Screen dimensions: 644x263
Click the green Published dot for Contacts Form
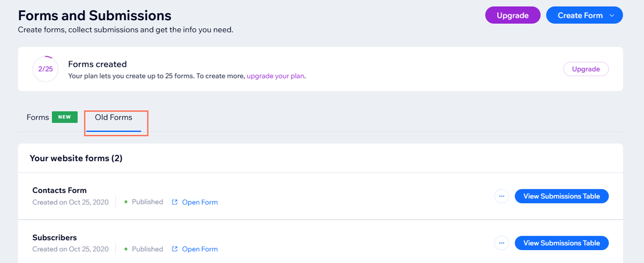click(x=126, y=202)
